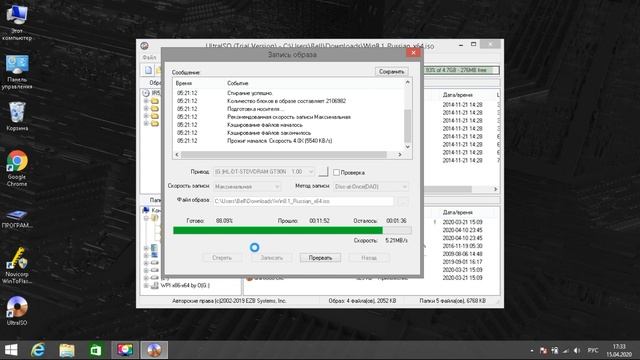Click the UltraISO title bar app icon

click(144, 46)
